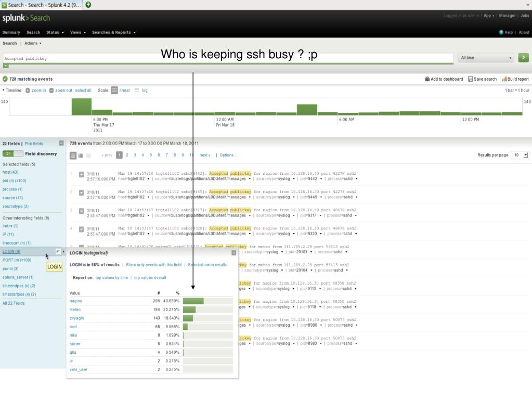The height and width of the screenshot is (399, 532).
Task: Go to results page 2
Action: tap(127, 155)
